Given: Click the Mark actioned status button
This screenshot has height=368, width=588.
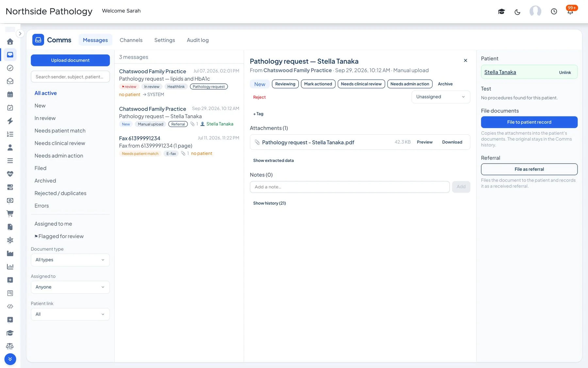Looking at the screenshot, I should pyautogui.click(x=318, y=84).
